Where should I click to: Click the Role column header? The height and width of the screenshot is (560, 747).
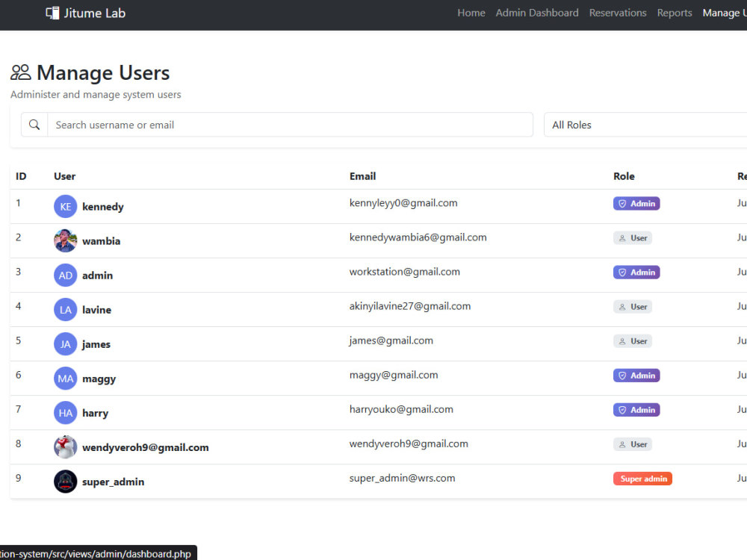[x=624, y=176]
